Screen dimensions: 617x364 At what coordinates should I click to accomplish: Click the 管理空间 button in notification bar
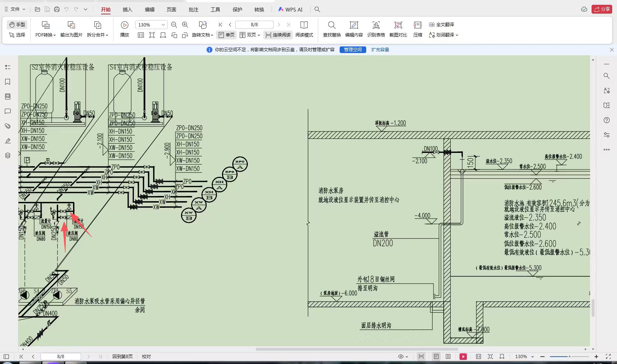point(353,50)
